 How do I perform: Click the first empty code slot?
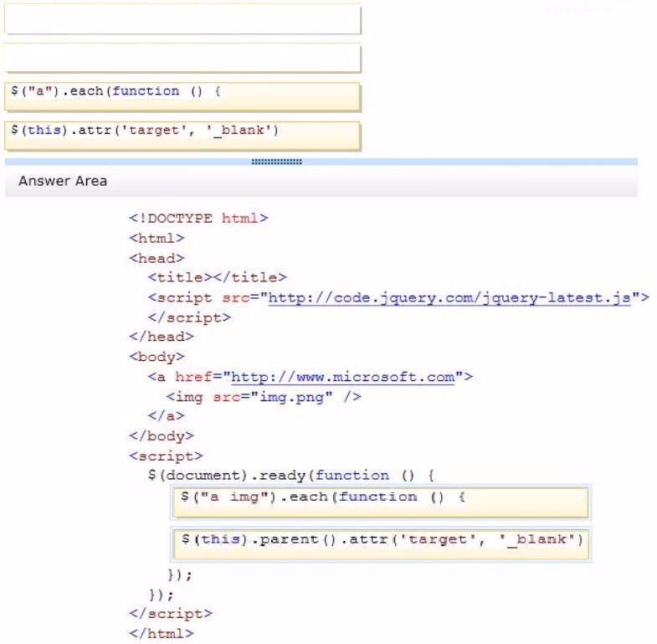182,19
